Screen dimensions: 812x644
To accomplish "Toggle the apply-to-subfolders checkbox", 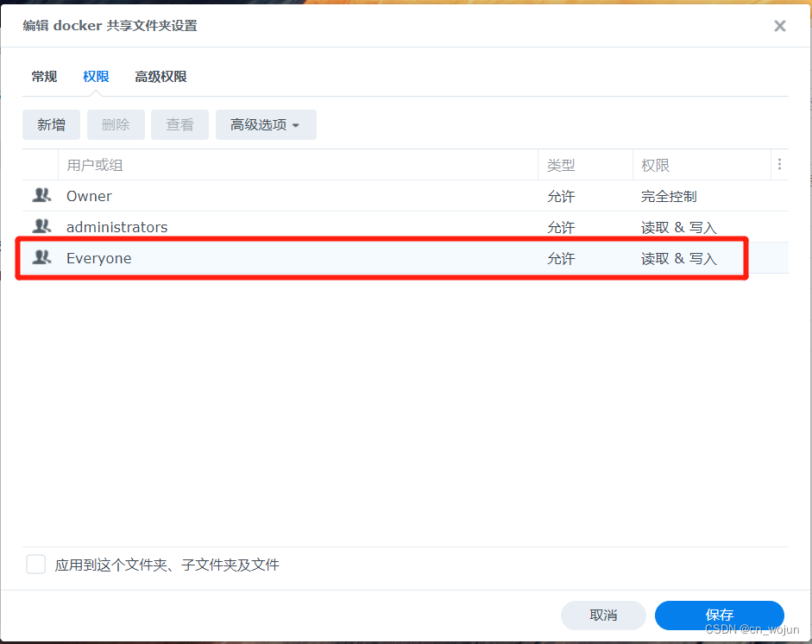I will click(x=35, y=564).
